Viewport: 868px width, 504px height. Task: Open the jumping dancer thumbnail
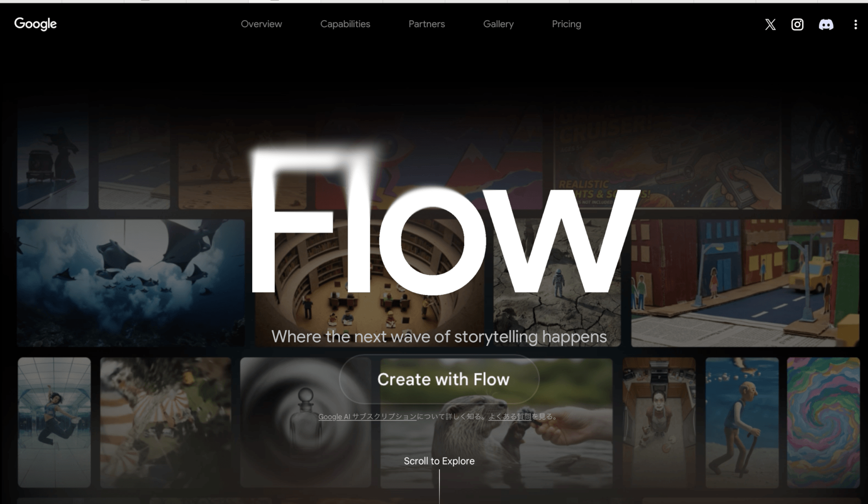(54, 422)
